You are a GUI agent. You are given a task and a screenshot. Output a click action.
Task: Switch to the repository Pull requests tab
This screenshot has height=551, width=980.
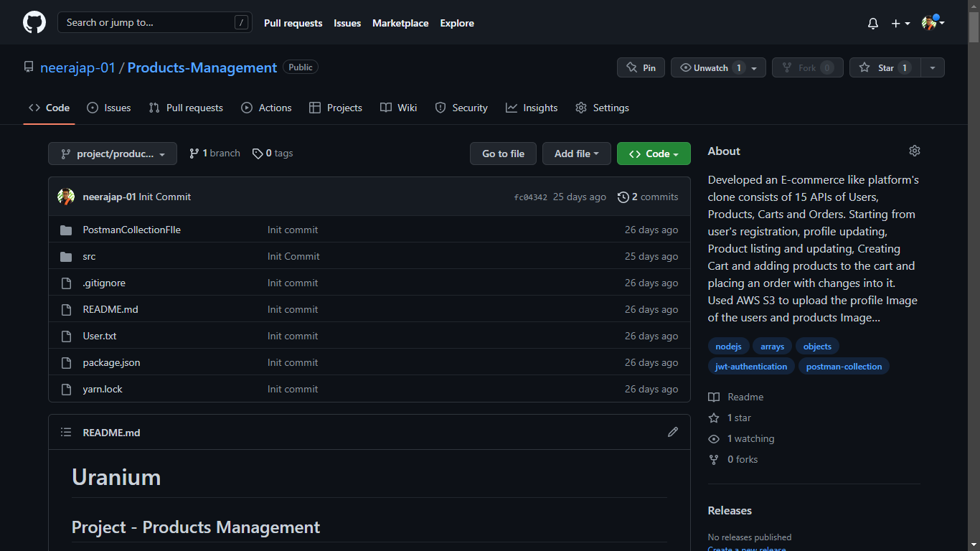186,108
